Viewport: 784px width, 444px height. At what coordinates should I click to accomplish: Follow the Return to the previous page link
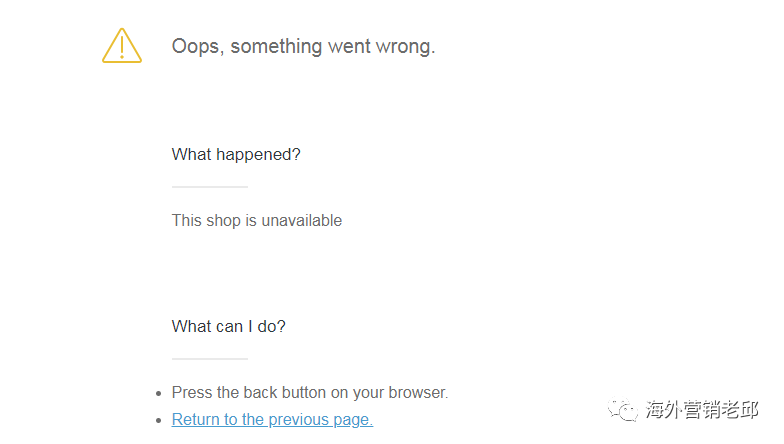[272, 420]
